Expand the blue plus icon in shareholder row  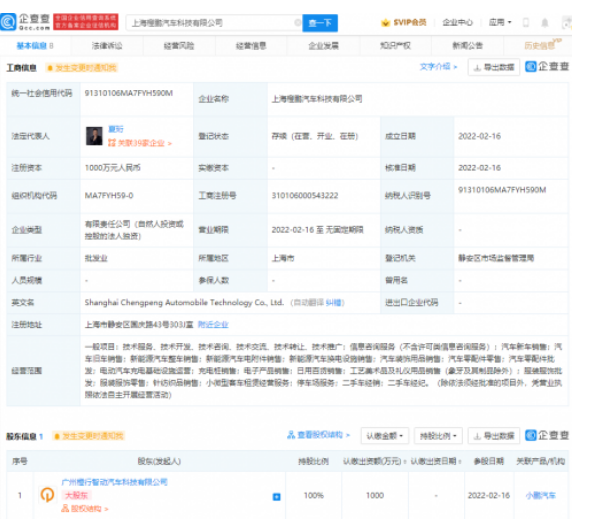pos(277,497)
